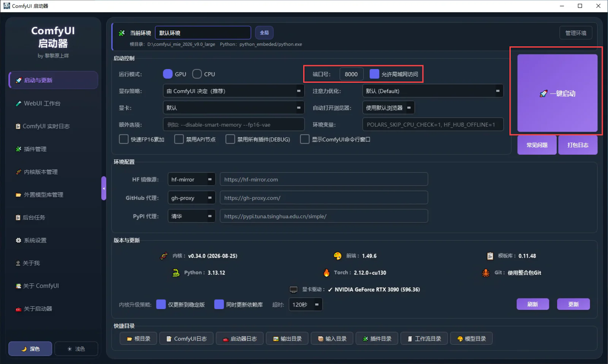This screenshot has height=364, width=608.
Task: Click the 额外选项 input field
Action: (234, 124)
